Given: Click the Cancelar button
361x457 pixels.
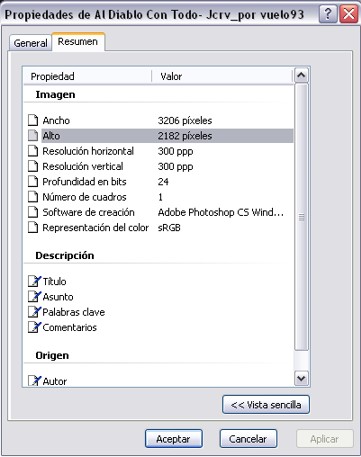Looking at the screenshot, I should pyautogui.click(x=248, y=439).
